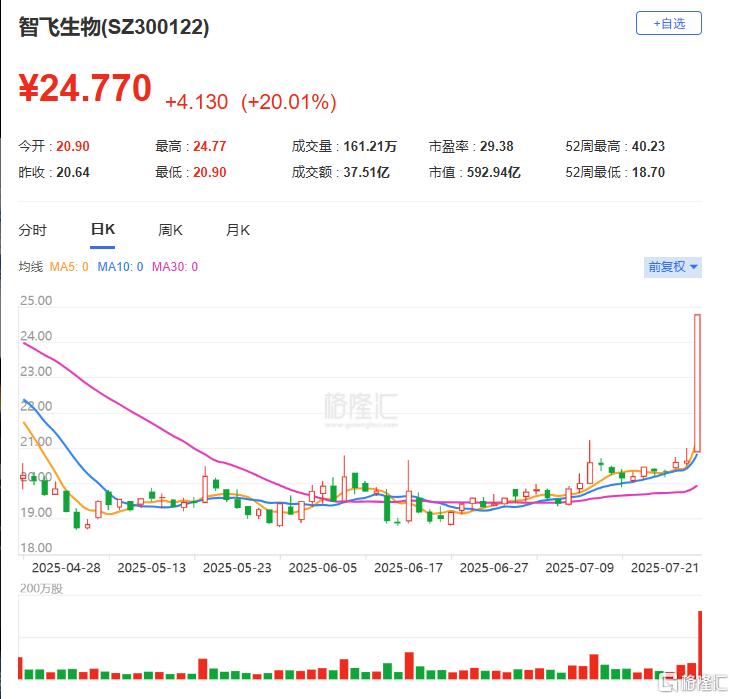Click the 市盈率 value 29.38
Screen dimensions: 734x699
coord(496,147)
